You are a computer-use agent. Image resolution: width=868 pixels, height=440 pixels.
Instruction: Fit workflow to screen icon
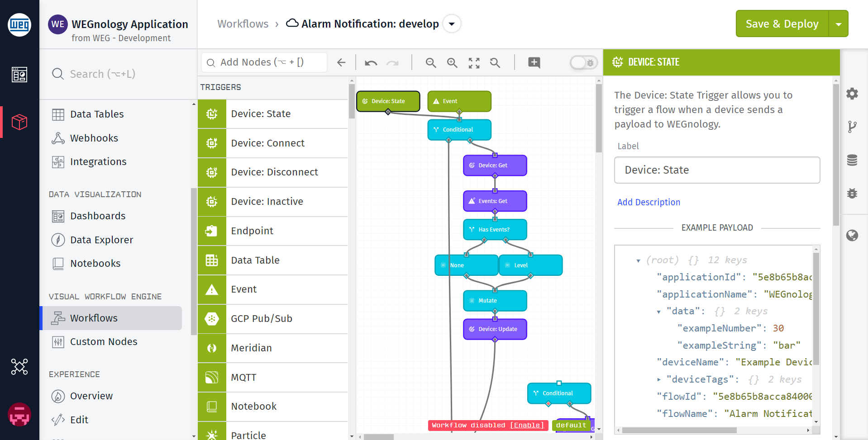point(474,63)
